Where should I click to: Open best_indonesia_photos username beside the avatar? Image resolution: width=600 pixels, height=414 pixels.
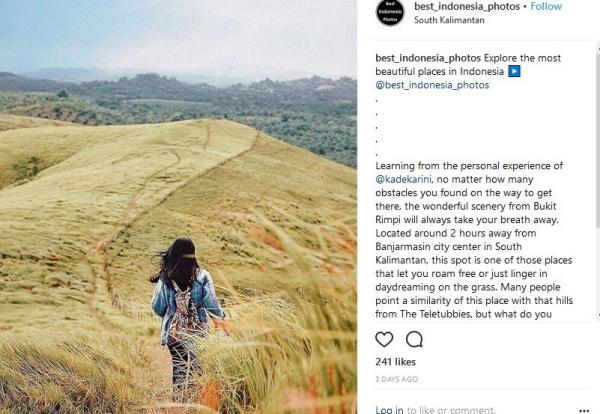pyautogui.click(x=467, y=6)
